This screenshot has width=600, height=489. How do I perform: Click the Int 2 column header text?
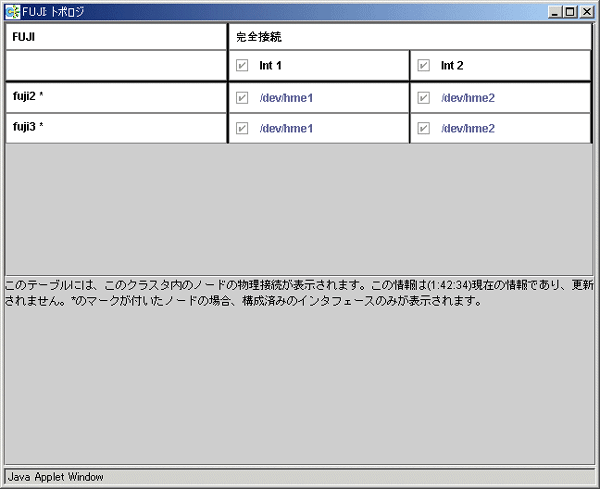(452, 65)
